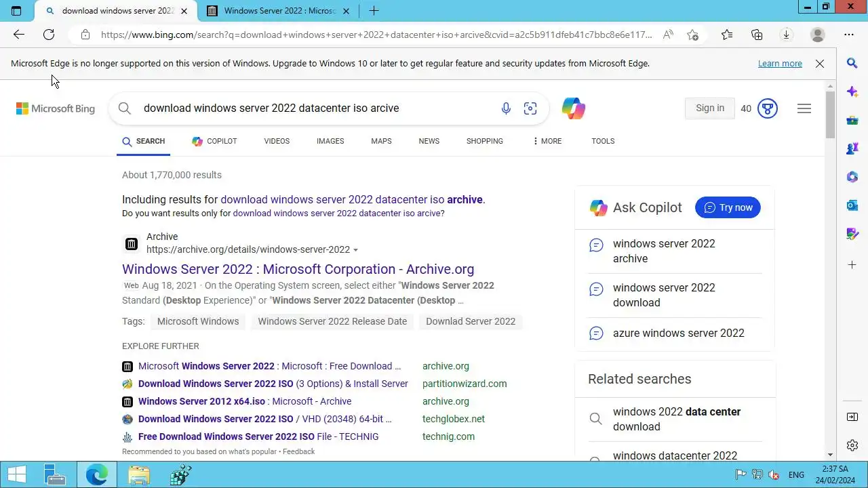Click the browser address bar URL

coord(376,35)
